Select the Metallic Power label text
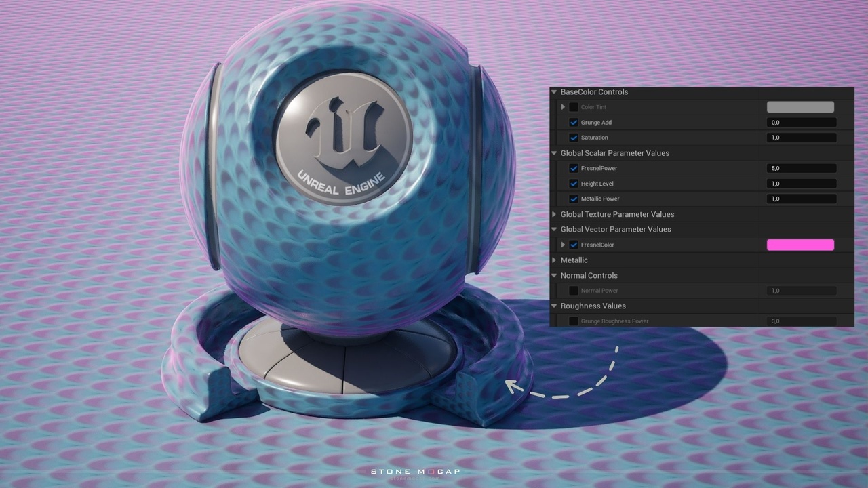Screen dimensions: 868x488 (600, 199)
